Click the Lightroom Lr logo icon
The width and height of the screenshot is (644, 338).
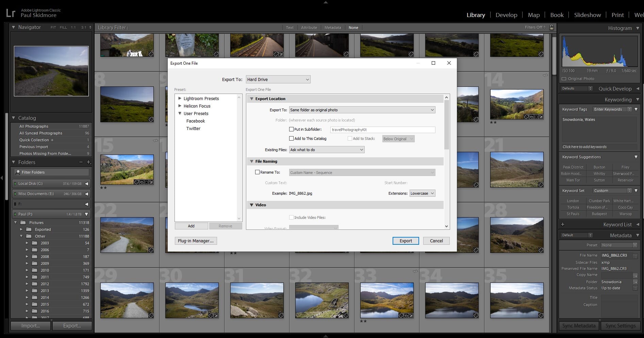click(x=11, y=13)
